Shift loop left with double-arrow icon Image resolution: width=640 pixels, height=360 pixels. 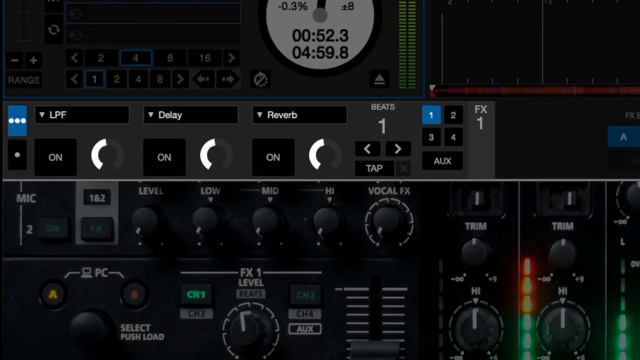tap(203, 79)
